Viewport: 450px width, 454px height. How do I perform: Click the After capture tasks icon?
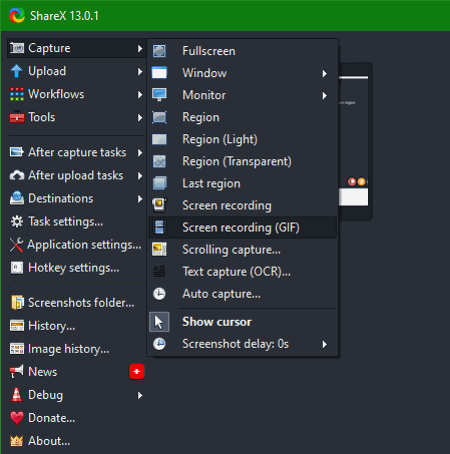pyautogui.click(x=17, y=152)
